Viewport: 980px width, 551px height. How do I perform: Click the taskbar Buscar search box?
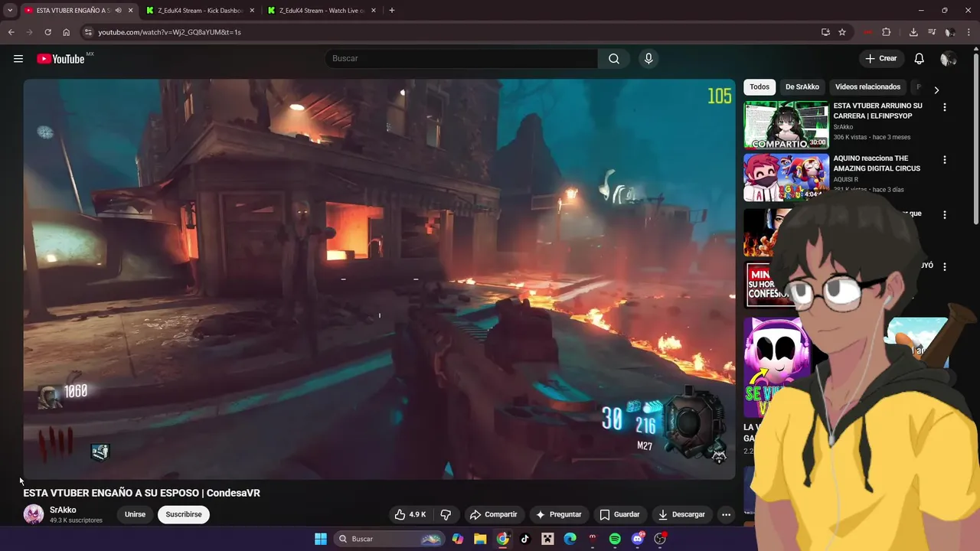click(389, 539)
